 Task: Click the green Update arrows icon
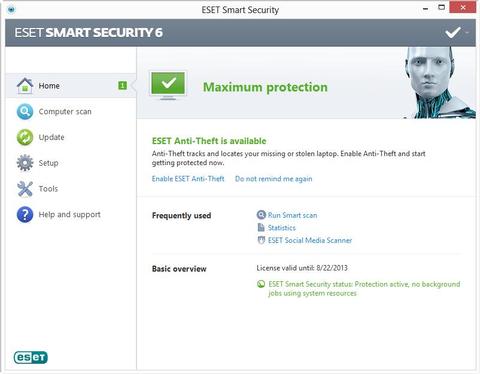25,137
